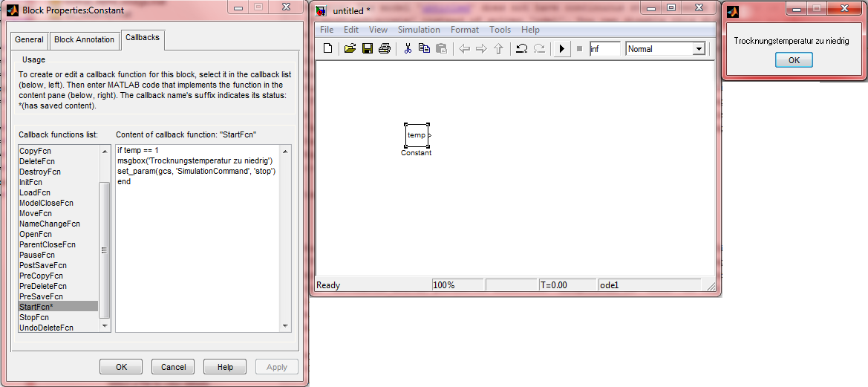Select InitFcn callback from the list
Screen dimensions: 868x387
[x=31, y=182]
